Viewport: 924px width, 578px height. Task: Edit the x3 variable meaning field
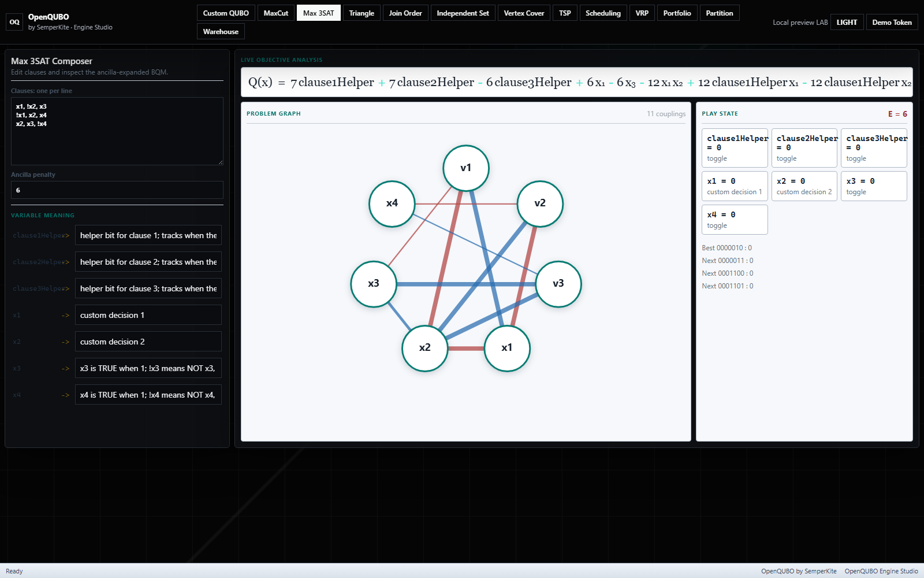pos(148,368)
